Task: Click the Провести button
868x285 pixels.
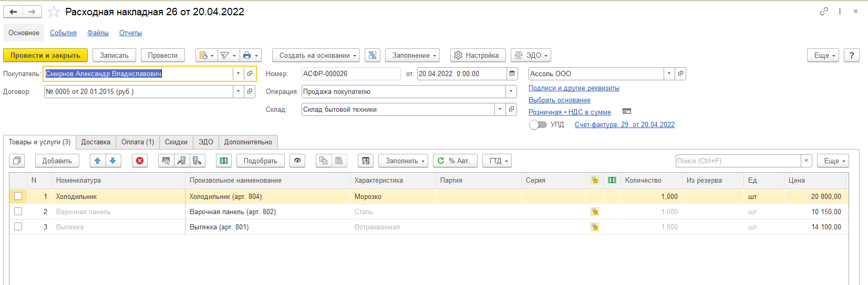Action: 163,55
